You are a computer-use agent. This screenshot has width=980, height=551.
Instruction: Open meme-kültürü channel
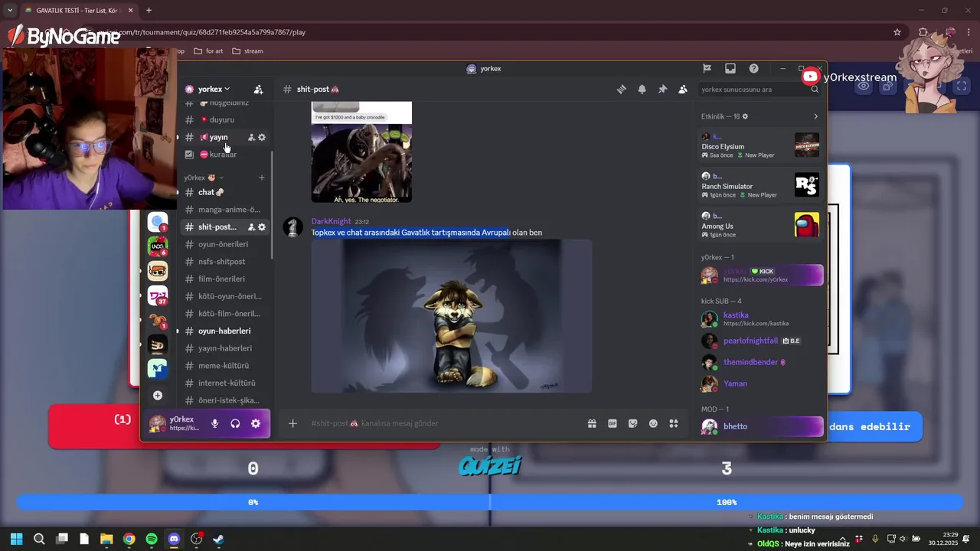click(224, 366)
